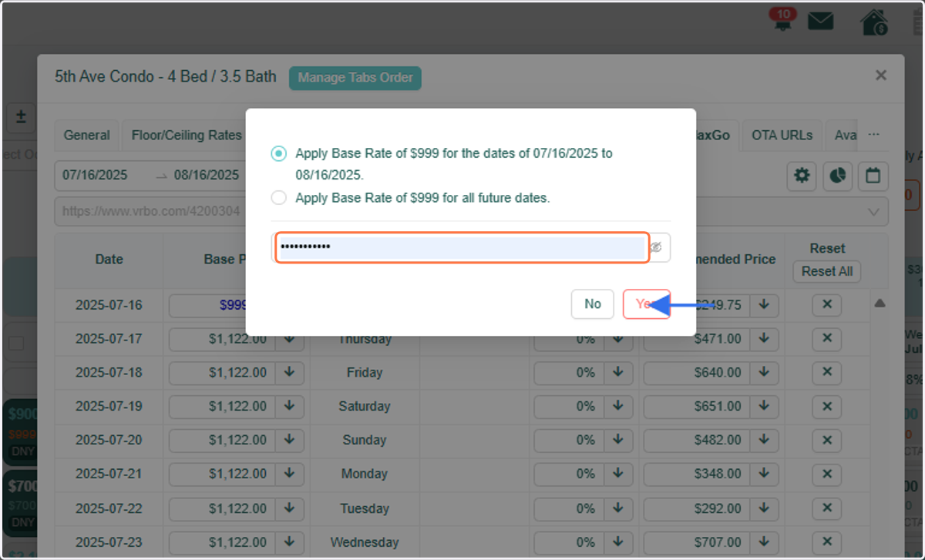Screen dimensions: 925x560
Task: Copy down base price arrow for 2025-07-17
Action: [x=290, y=338]
